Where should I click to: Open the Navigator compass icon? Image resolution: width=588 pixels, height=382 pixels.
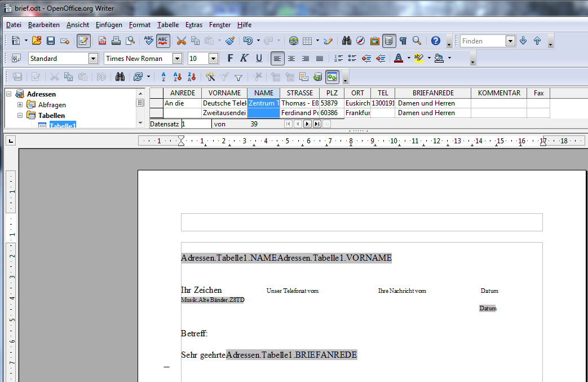[x=361, y=41]
